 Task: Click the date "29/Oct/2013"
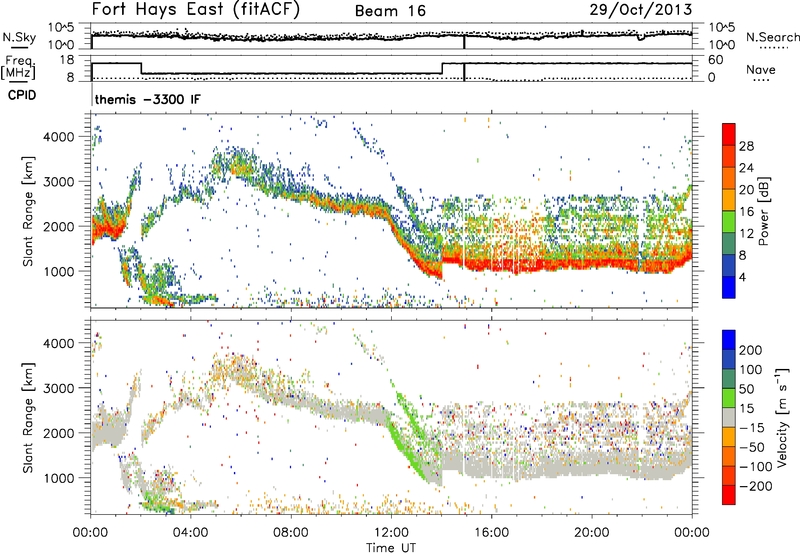click(641, 10)
